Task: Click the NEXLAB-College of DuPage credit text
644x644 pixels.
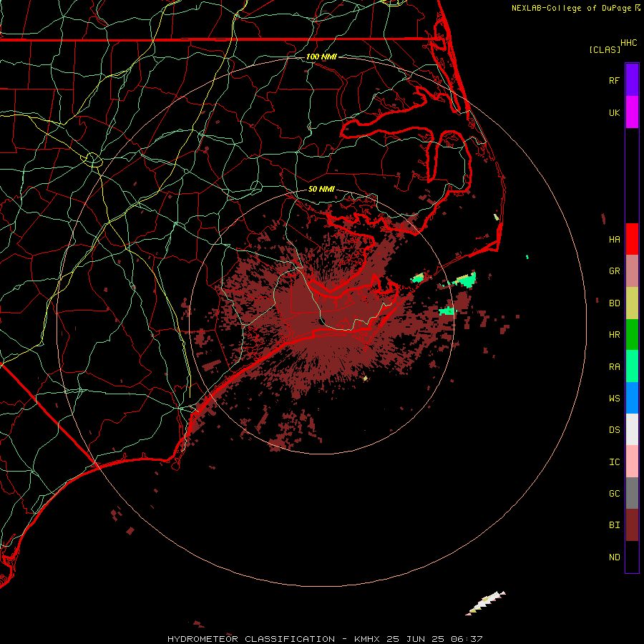Action: click(571, 8)
